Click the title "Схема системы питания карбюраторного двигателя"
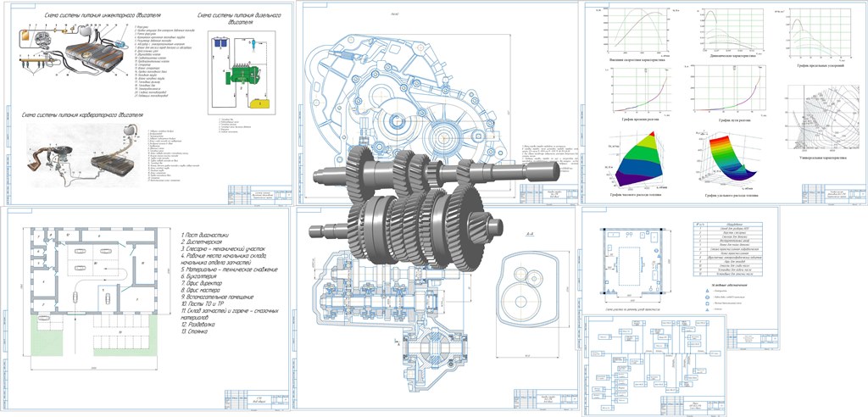Screen dimensions: 868x417 pyautogui.click(x=82, y=115)
